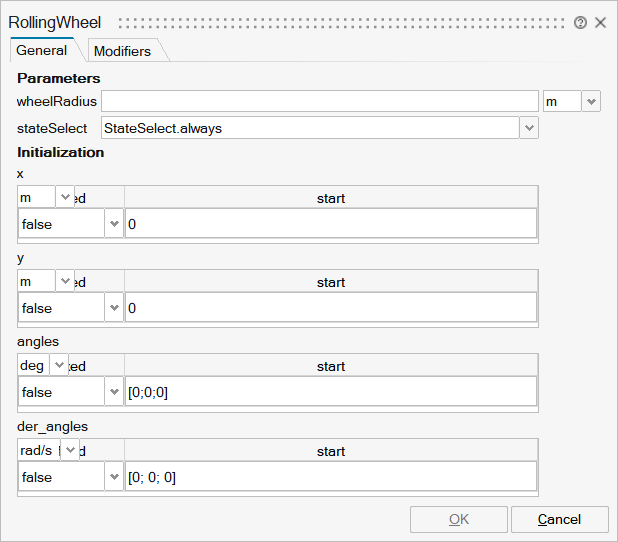Click the help question mark icon
The image size is (618, 542).
point(580,22)
